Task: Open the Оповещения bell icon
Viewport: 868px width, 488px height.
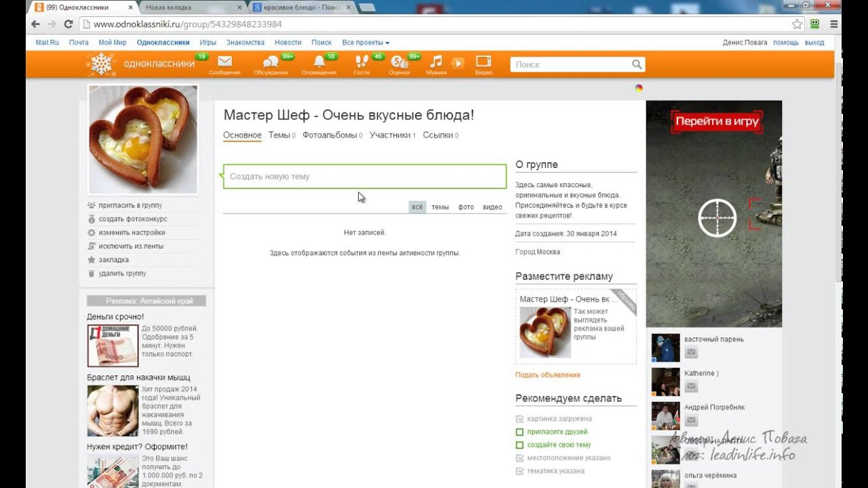Action: (x=319, y=62)
